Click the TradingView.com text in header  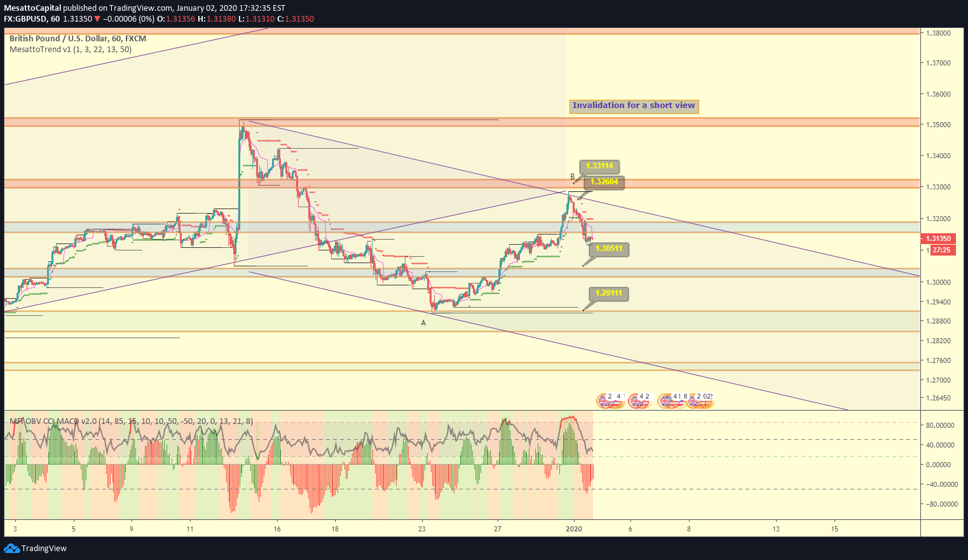[x=141, y=8]
